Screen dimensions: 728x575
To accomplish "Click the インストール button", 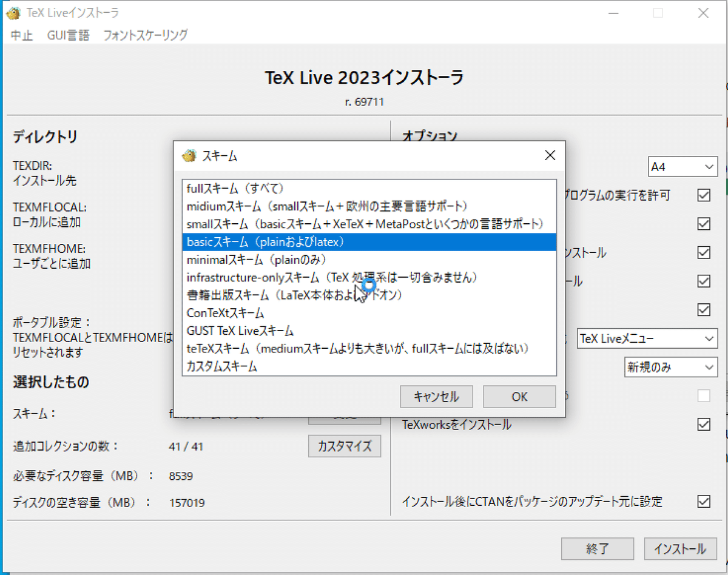I will point(680,549).
